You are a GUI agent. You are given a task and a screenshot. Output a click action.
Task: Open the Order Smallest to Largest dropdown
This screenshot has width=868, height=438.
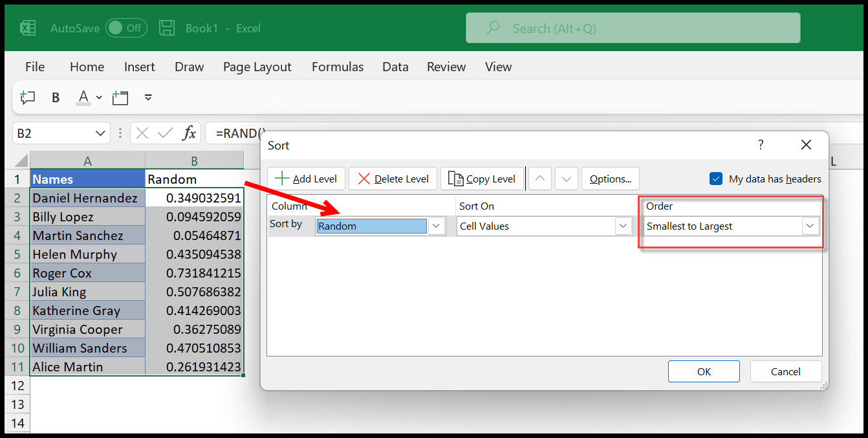(x=810, y=226)
